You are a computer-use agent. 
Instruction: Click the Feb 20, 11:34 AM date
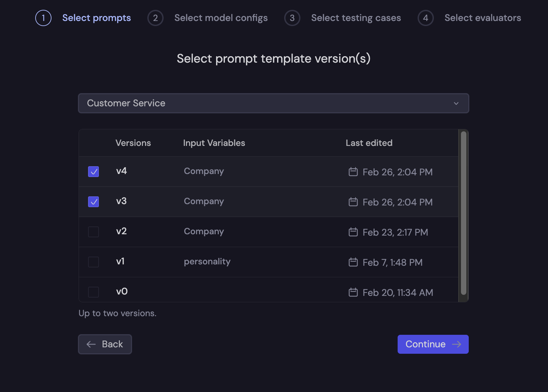[398, 292]
